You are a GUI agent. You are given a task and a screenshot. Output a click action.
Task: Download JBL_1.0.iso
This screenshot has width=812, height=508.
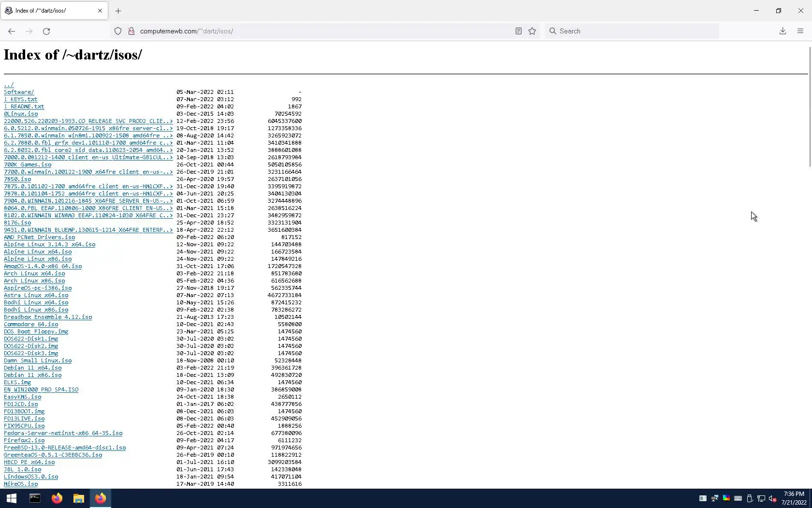coord(23,469)
